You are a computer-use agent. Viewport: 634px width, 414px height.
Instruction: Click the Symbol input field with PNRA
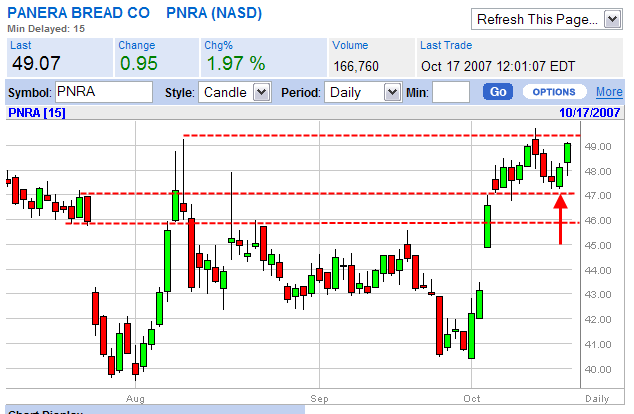[104, 92]
